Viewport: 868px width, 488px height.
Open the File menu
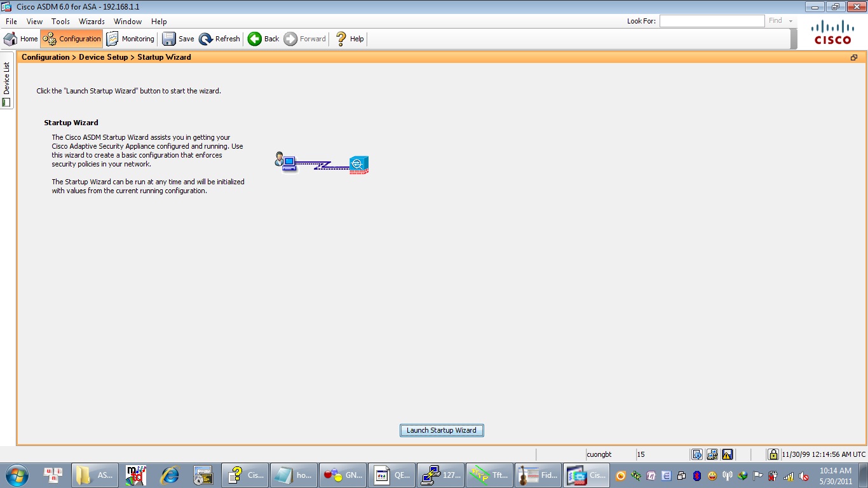click(11, 21)
